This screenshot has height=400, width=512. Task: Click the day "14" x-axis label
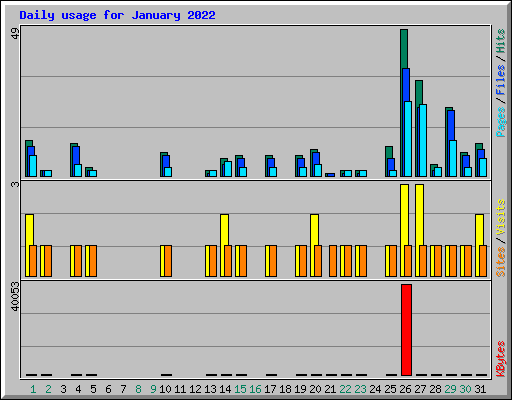[225, 389]
